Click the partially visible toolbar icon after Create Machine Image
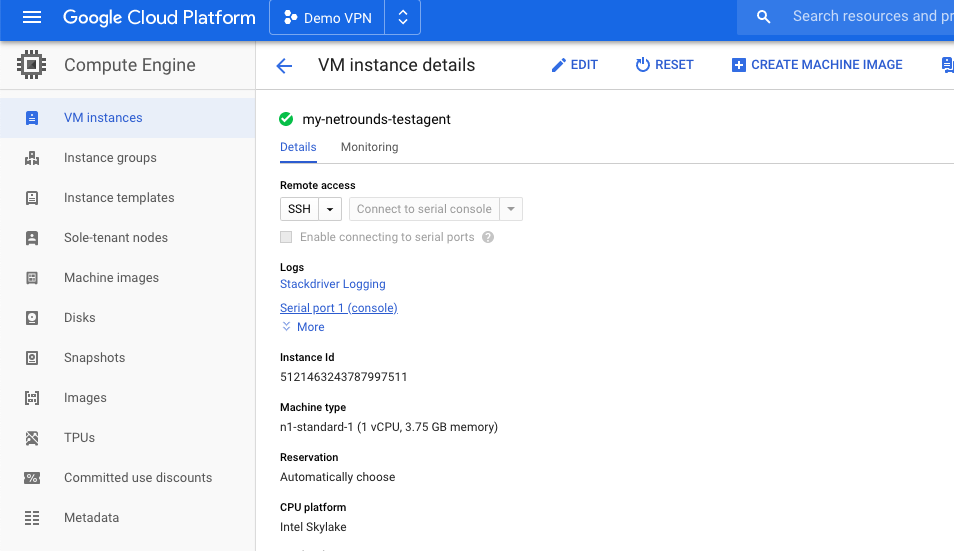This screenshot has width=954, height=551. [x=947, y=65]
